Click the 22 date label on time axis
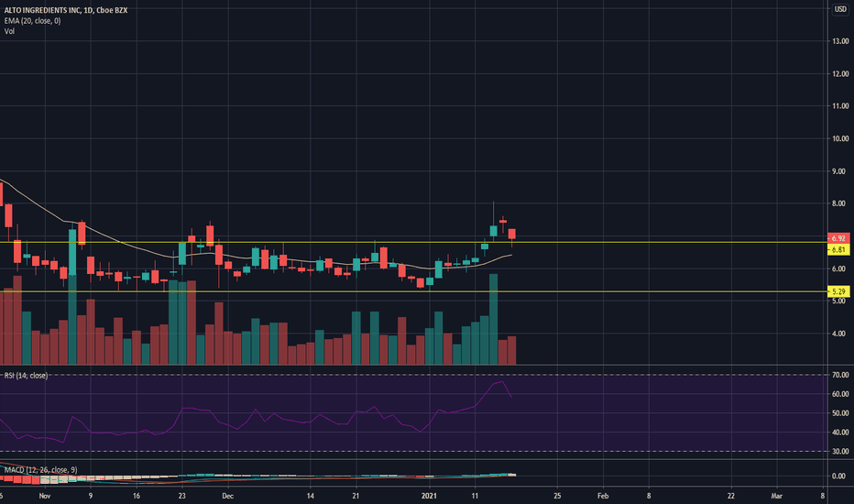Screen dimensions: 854x504 point(731,496)
